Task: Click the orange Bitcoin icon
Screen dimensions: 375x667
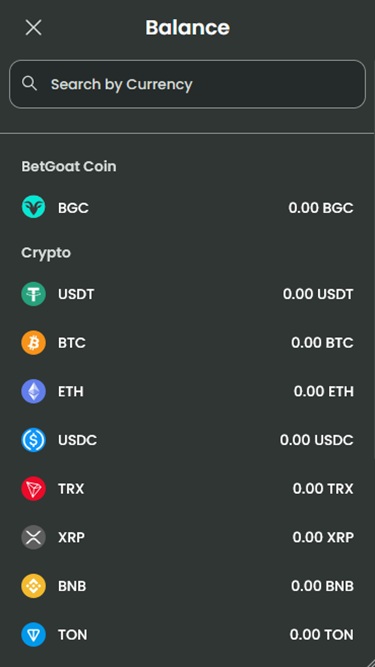Action: pos(33,342)
